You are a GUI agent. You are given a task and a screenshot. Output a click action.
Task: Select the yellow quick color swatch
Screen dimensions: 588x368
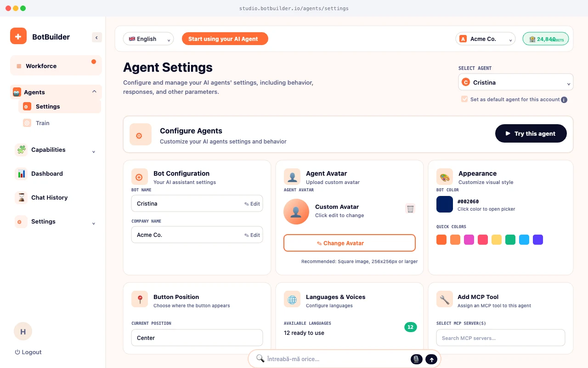[x=497, y=240]
